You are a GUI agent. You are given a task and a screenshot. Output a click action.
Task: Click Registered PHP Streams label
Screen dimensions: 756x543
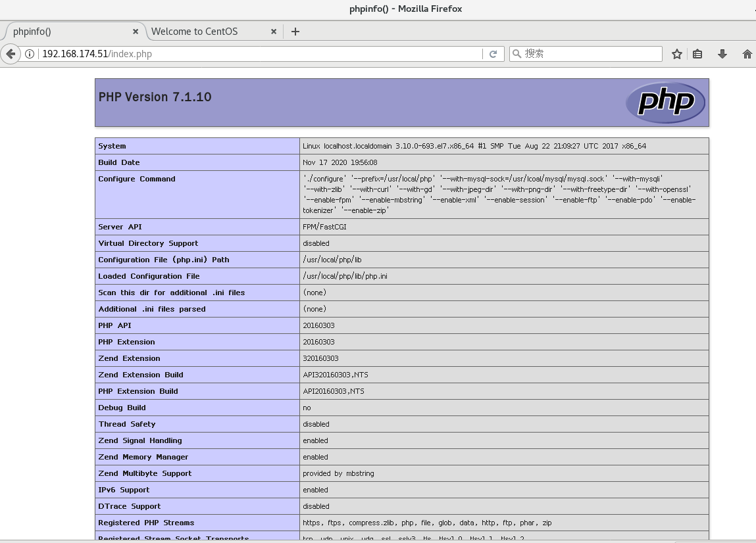(x=146, y=522)
